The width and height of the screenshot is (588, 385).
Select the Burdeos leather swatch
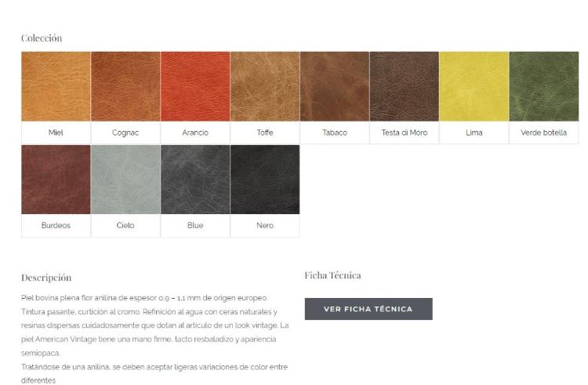[56, 180]
